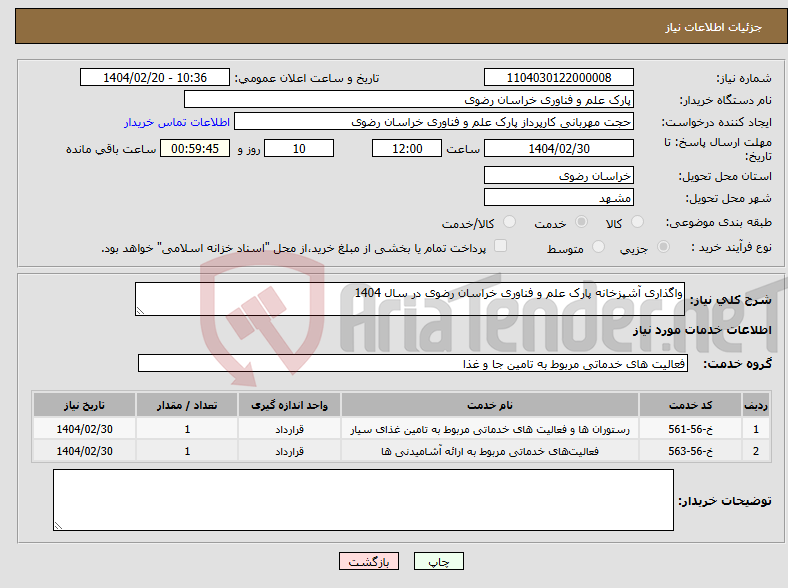The width and height of the screenshot is (788, 588).
Task: Click the شرح کلی نیاز text area
Action: tap(410, 299)
